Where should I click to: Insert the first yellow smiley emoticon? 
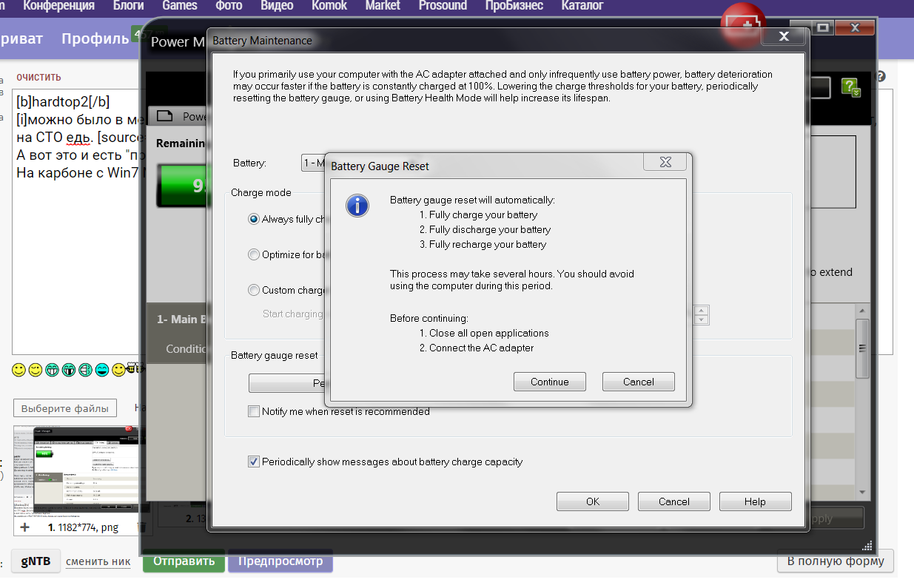tap(19, 370)
